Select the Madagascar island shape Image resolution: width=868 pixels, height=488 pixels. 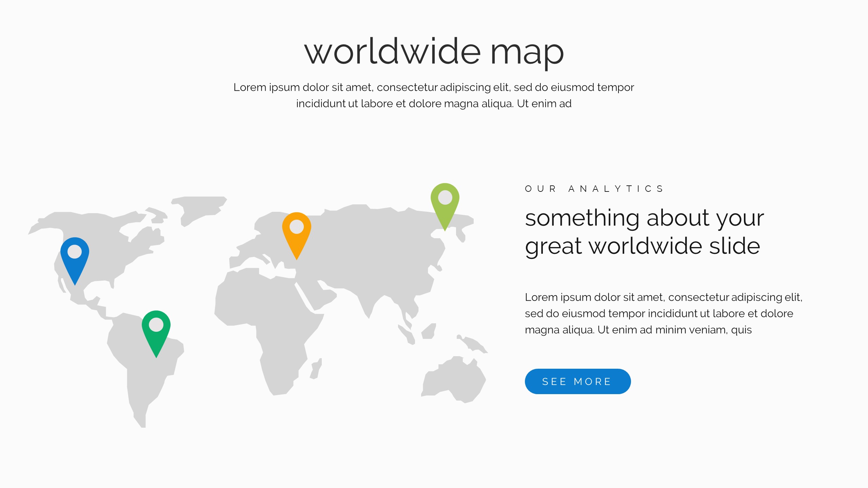(316, 369)
